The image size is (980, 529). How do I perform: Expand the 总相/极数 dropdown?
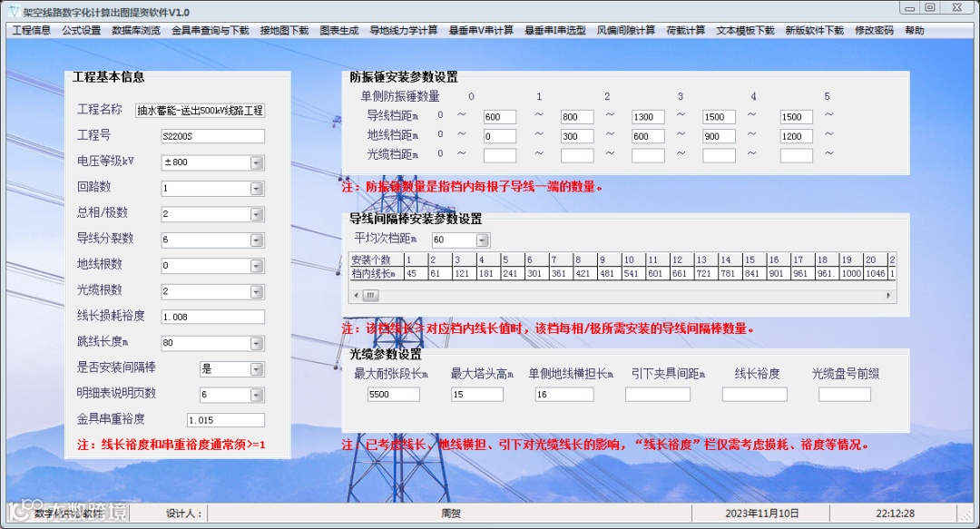[x=256, y=214]
